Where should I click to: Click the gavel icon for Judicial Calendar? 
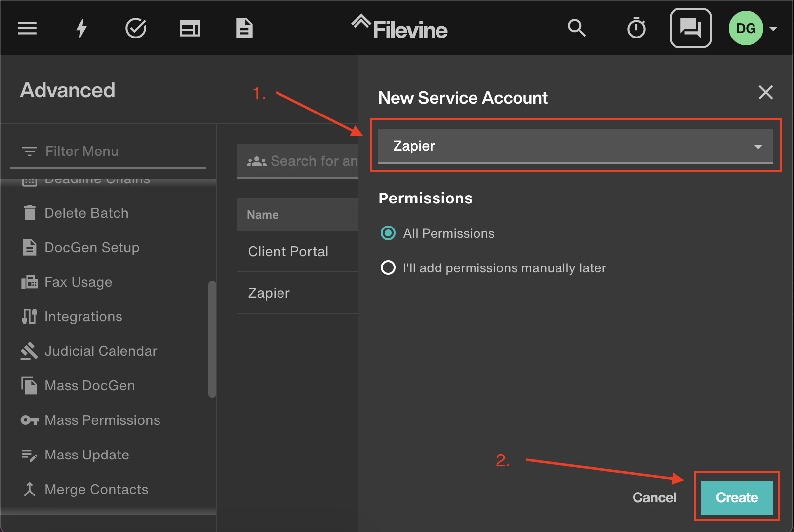click(x=29, y=351)
